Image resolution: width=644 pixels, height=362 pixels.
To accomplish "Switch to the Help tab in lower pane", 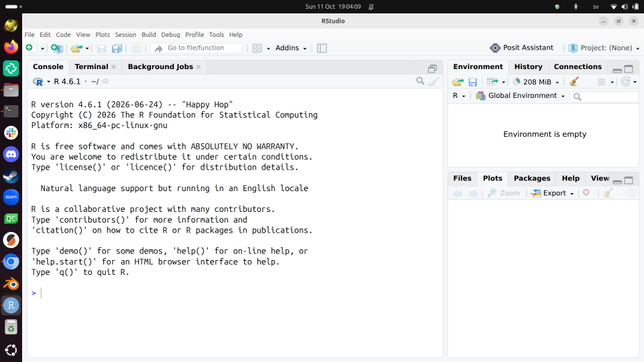I will pos(570,178).
